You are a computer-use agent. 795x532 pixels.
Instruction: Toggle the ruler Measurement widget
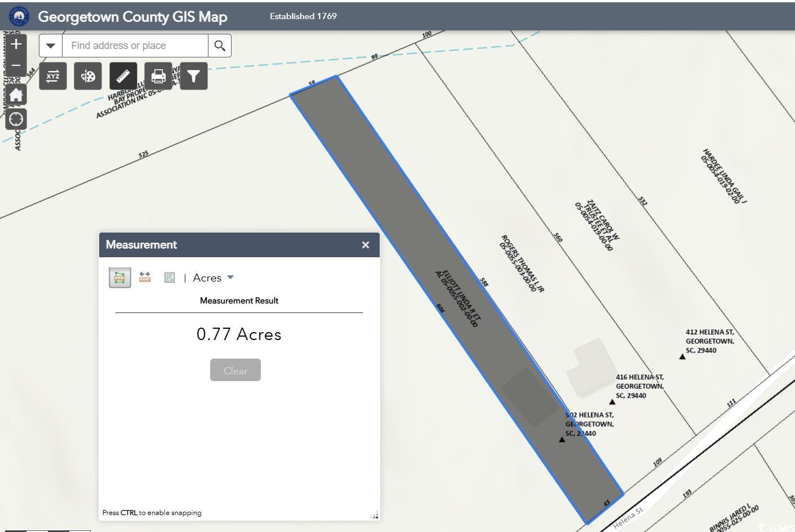click(x=123, y=76)
